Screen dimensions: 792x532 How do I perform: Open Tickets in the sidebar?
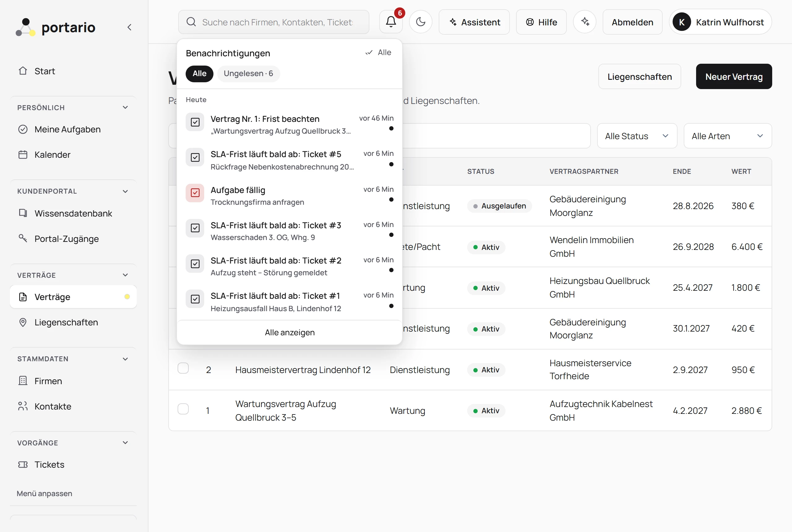[x=73, y=465]
